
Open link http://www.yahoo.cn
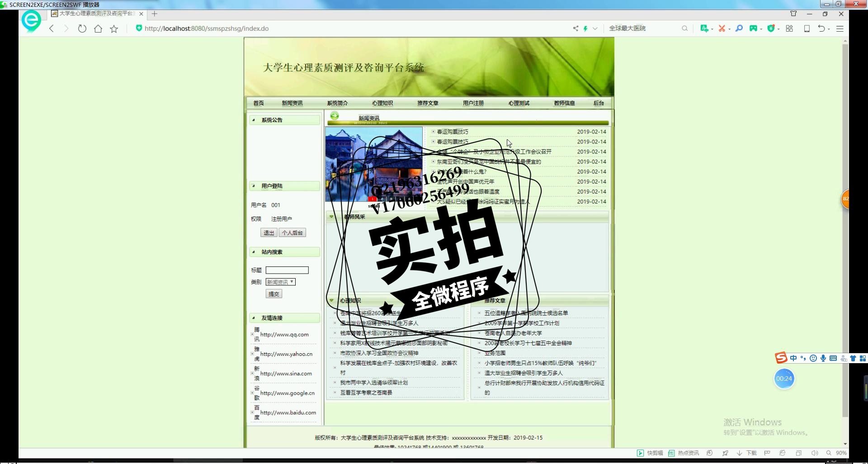tap(287, 354)
